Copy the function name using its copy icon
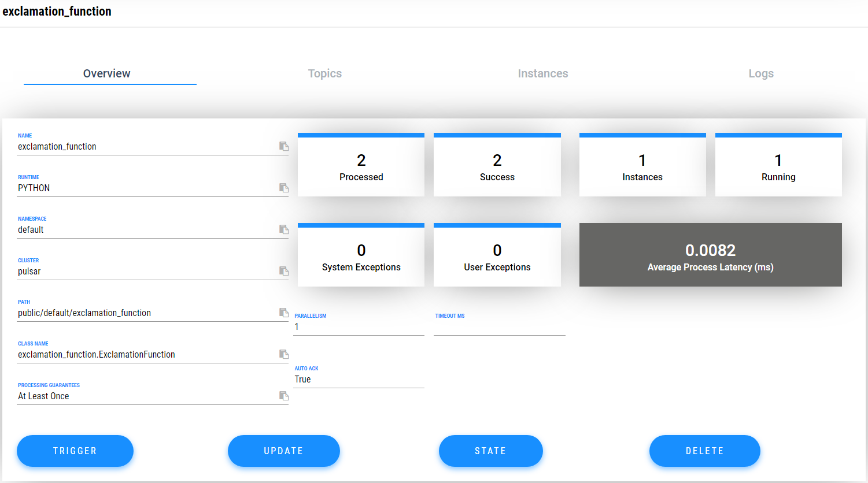 tap(284, 146)
